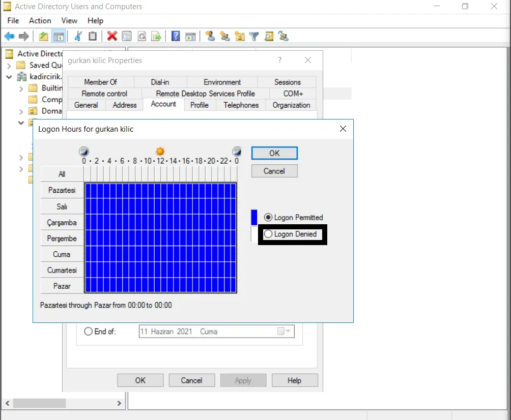Click the blue Help question mark icon
511x420 pixels.
point(176,36)
